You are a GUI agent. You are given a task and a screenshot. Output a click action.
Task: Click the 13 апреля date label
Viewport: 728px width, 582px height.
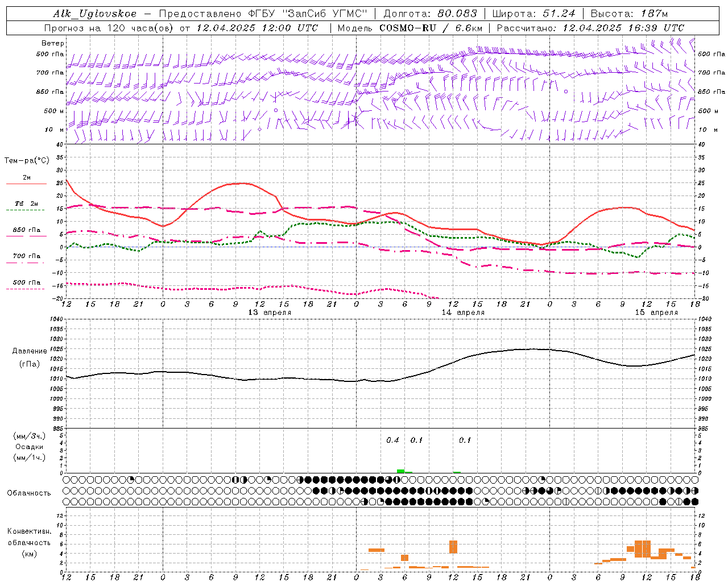(x=270, y=313)
